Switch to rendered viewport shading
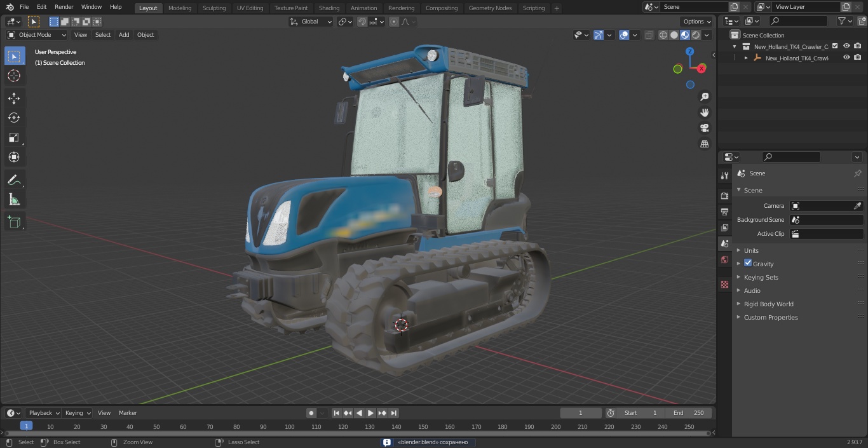 pos(696,35)
